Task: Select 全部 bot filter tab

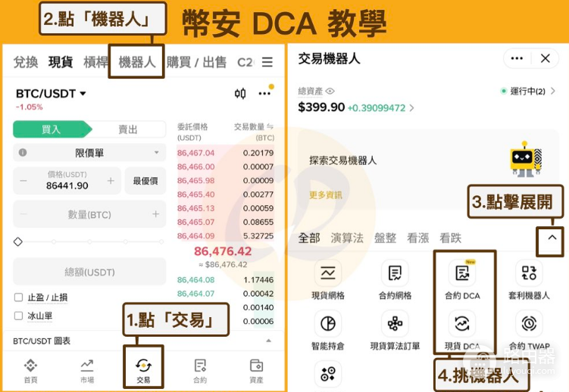Action: 309,238
